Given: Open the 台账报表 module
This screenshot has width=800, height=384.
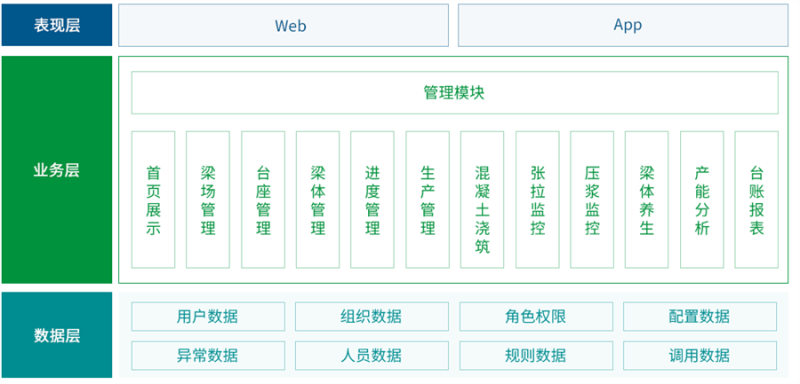Looking at the screenshot, I should point(757,199).
